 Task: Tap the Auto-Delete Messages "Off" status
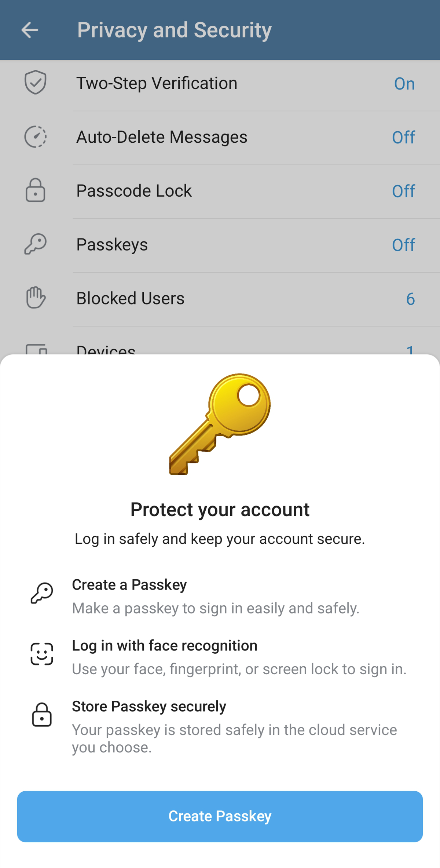[403, 137]
